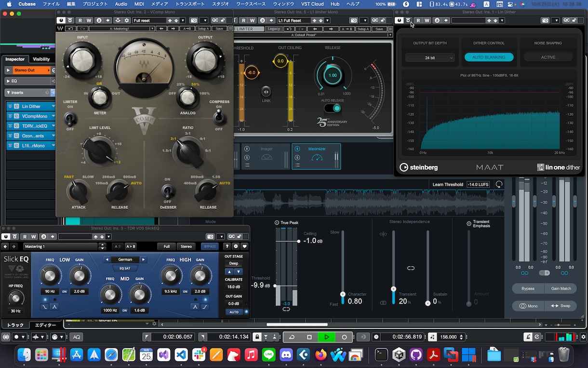588x368 pixels.
Task: Select next EQ model arrow right of German
Action: pyautogui.click(x=143, y=259)
